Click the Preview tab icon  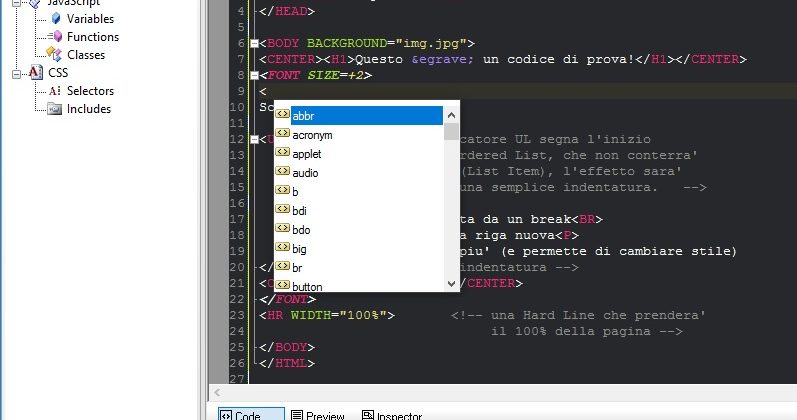297,415
